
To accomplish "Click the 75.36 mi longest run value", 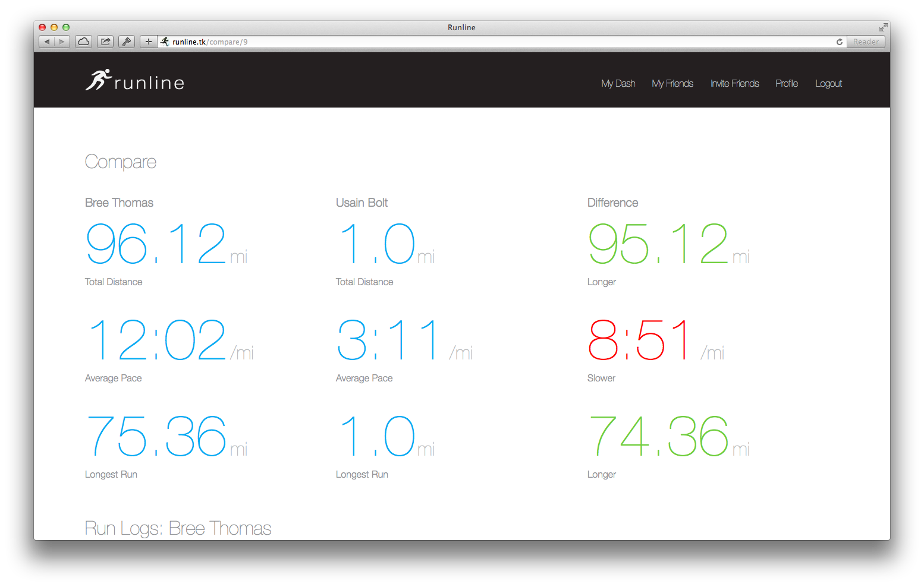I will click(167, 436).
